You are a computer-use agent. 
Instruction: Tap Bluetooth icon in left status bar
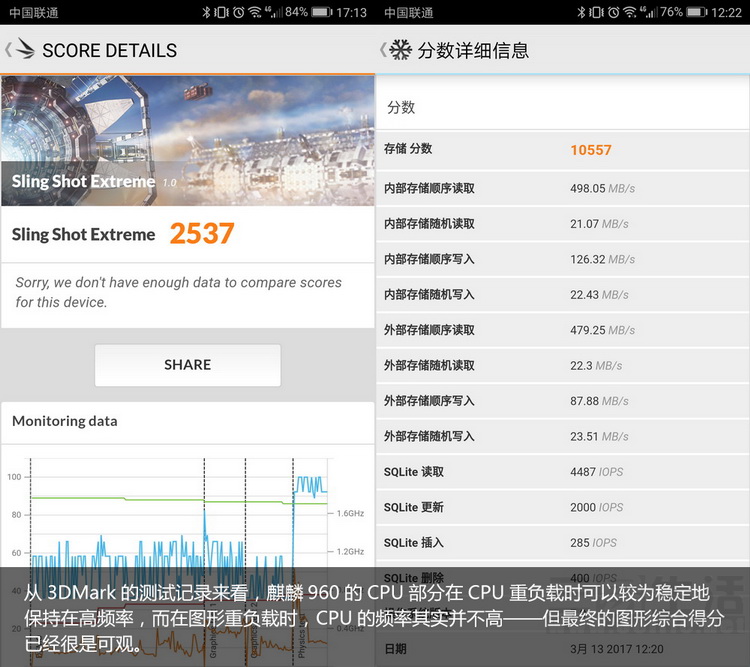point(206,13)
